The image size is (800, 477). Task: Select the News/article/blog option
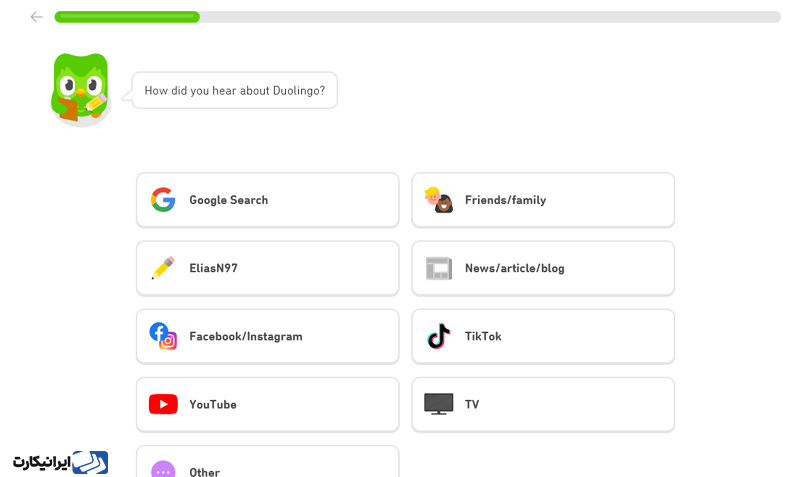(x=543, y=268)
